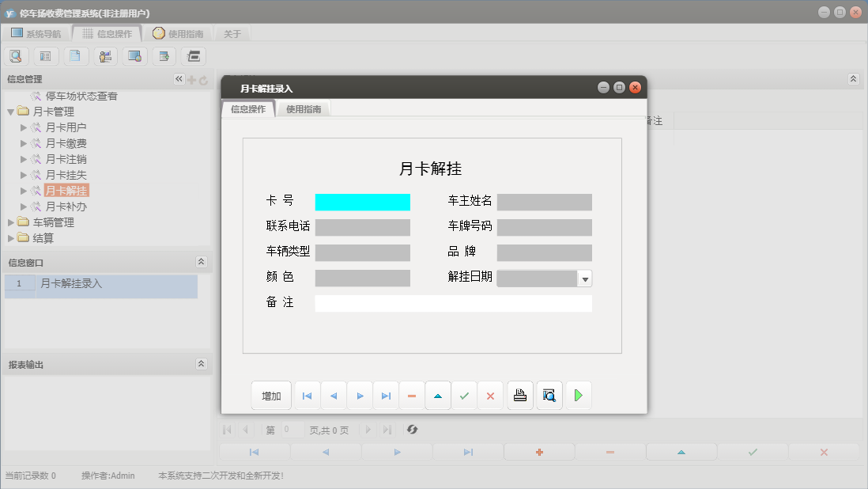
Task: Click the user management icon in the toolbar
Action: click(x=104, y=55)
